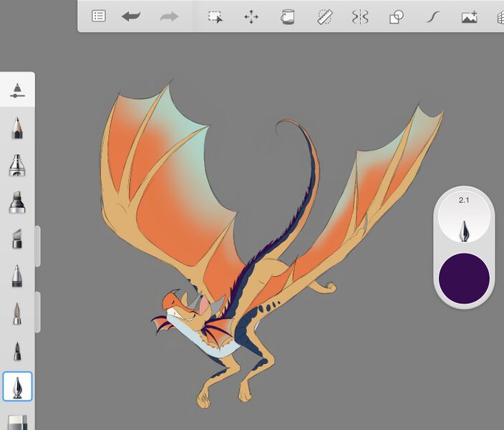Redo the undone action
The width and height of the screenshot is (504, 430).
(169, 16)
